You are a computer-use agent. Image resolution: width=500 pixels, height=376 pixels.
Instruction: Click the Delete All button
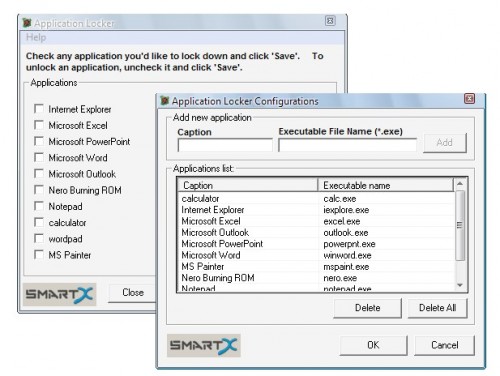coord(438,308)
